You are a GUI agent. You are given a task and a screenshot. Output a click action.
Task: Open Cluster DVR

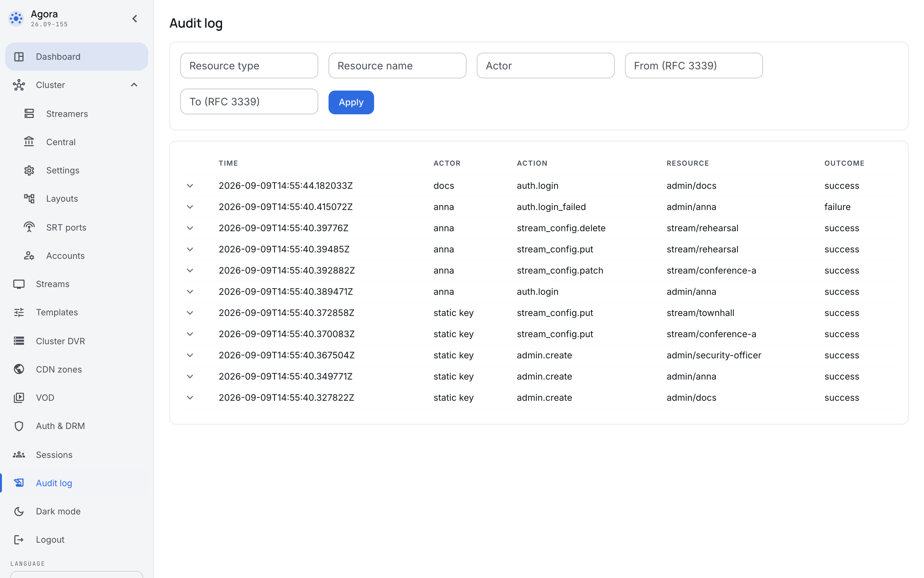77,341
